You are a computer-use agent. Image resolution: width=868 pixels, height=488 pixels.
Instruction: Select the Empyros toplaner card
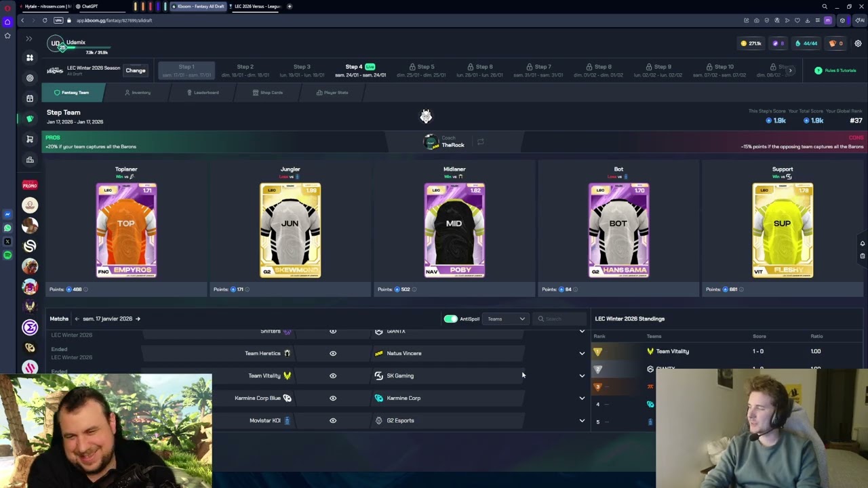[126, 230]
